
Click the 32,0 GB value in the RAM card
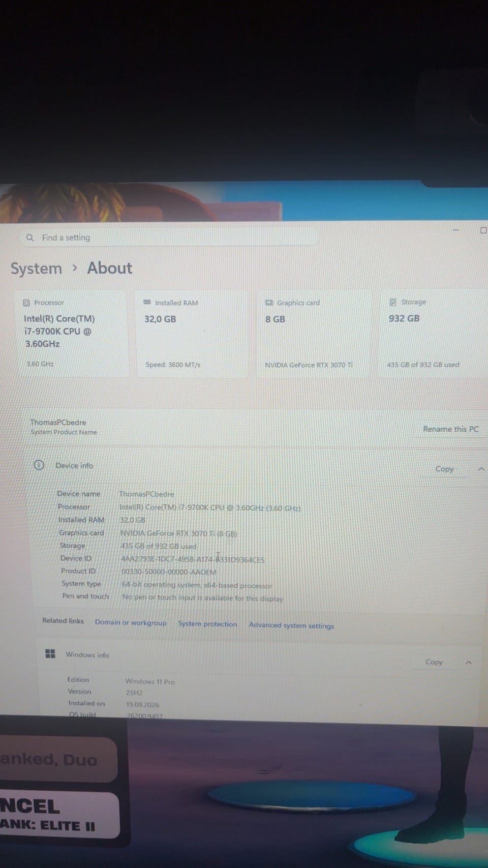160,319
